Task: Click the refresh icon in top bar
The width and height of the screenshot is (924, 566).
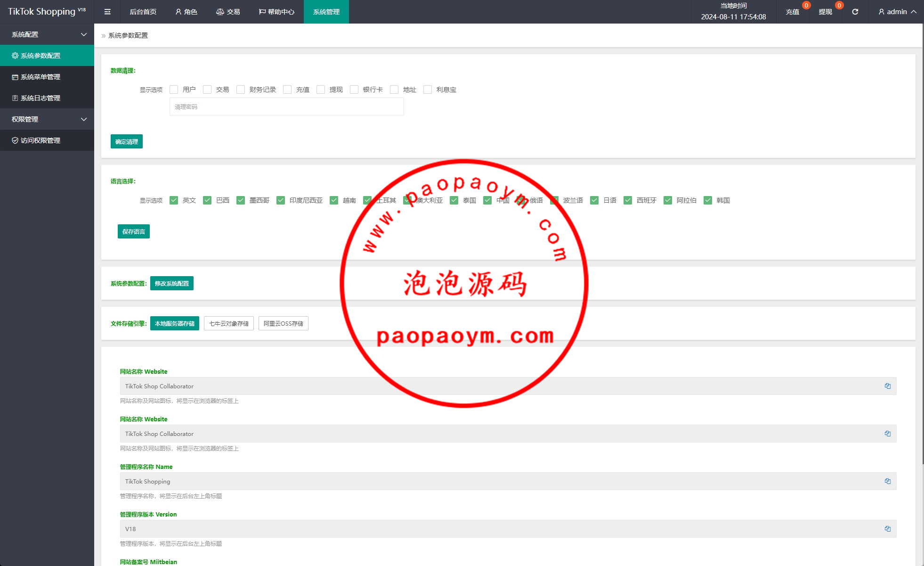Action: pos(855,12)
